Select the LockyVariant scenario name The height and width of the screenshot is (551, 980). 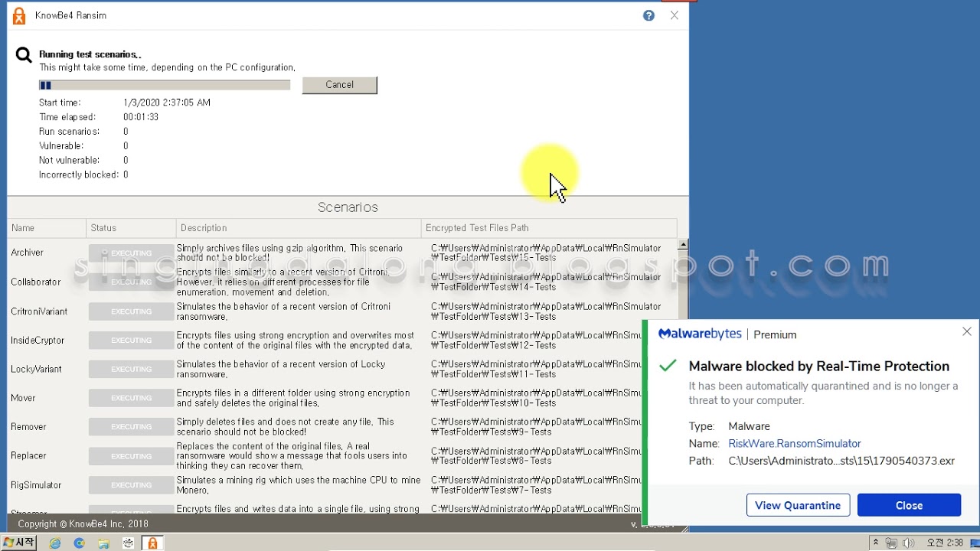(36, 369)
